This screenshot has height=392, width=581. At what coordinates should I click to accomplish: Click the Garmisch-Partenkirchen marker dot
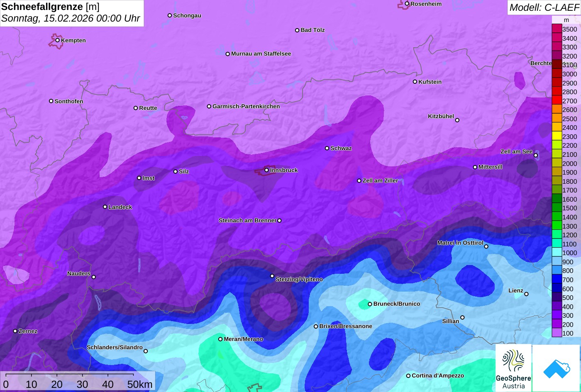(x=209, y=106)
